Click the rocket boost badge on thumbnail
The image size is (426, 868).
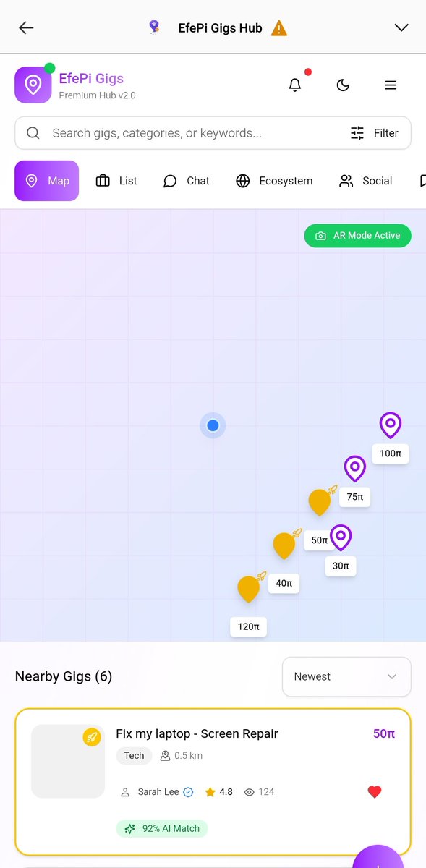coord(91,738)
